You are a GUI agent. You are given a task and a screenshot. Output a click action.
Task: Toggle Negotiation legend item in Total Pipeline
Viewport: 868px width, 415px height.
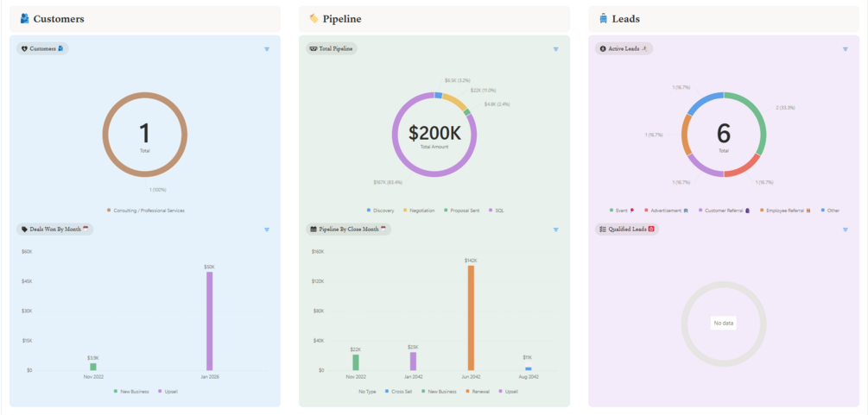419,211
